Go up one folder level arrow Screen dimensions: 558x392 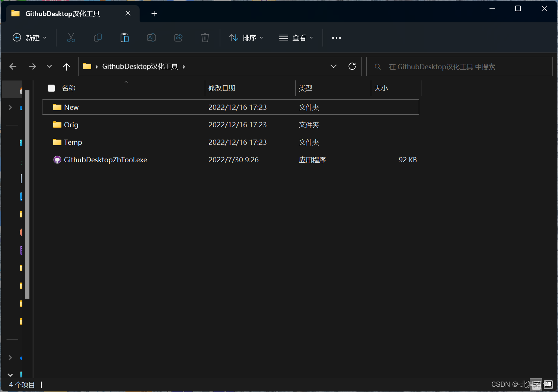click(67, 67)
